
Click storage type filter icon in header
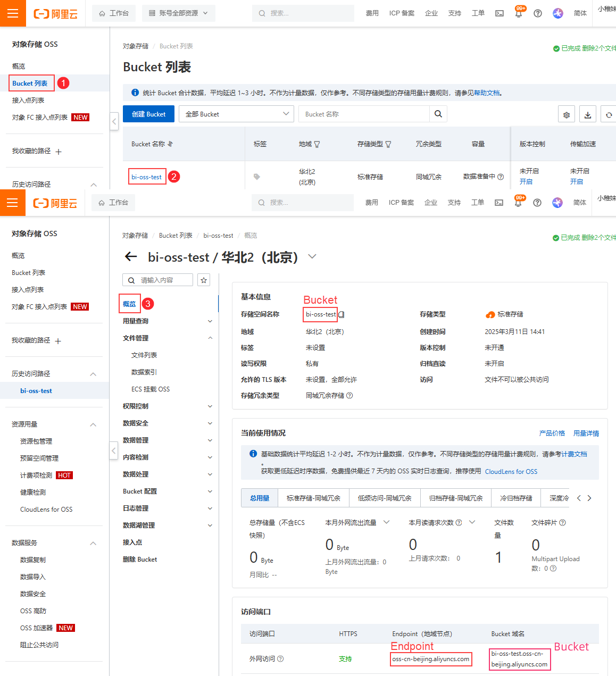coord(388,144)
